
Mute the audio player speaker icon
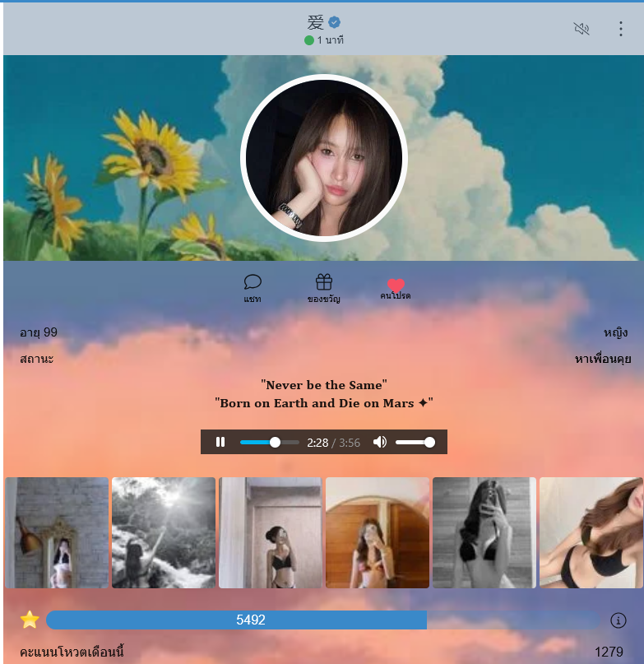[380, 442]
